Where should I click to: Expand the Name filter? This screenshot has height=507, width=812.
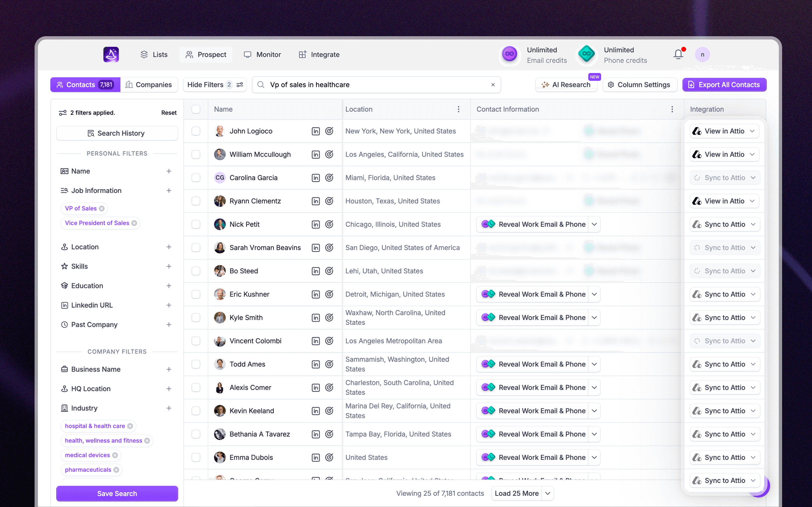pyautogui.click(x=169, y=171)
